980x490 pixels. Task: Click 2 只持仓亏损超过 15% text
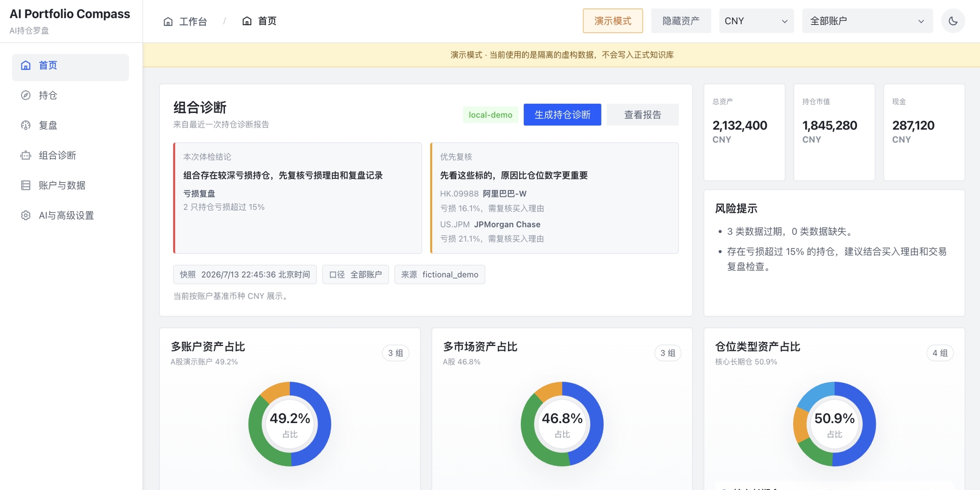click(x=224, y=207)
